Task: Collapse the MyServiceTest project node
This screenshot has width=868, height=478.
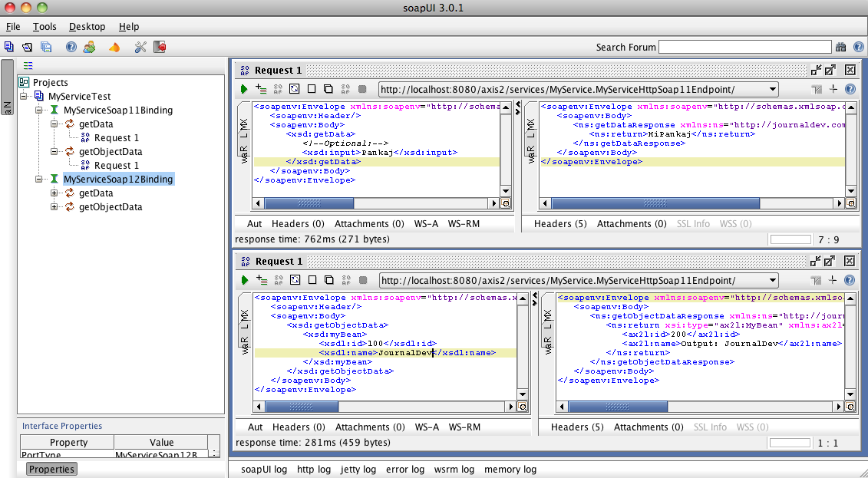Action: (25, 96)
